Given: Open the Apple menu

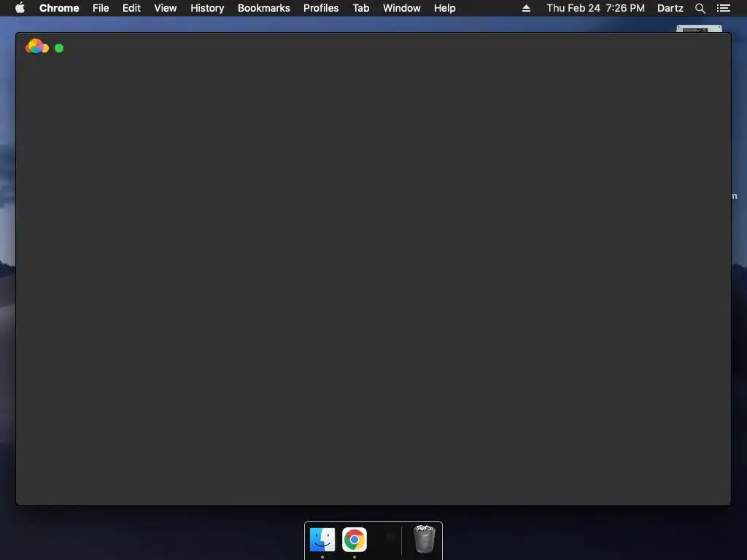Looking at the screenshot, I should (x=20, y=8).
